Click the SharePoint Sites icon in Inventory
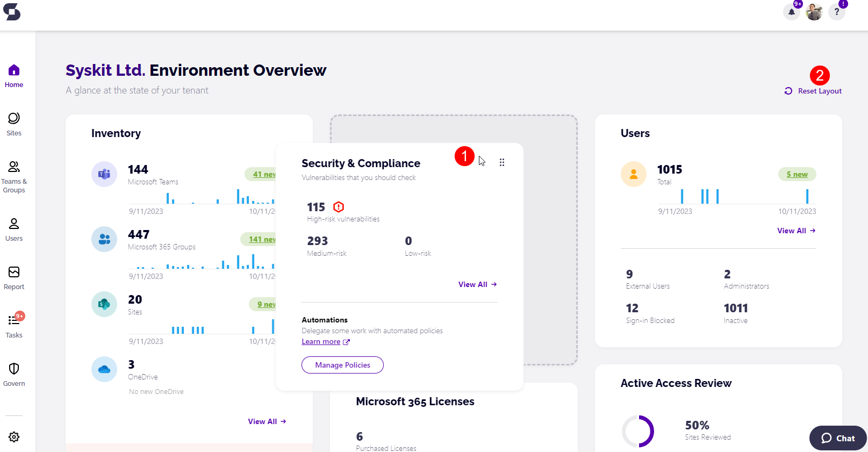This screenshot has width=868, height=452. (x=104, y=304)
